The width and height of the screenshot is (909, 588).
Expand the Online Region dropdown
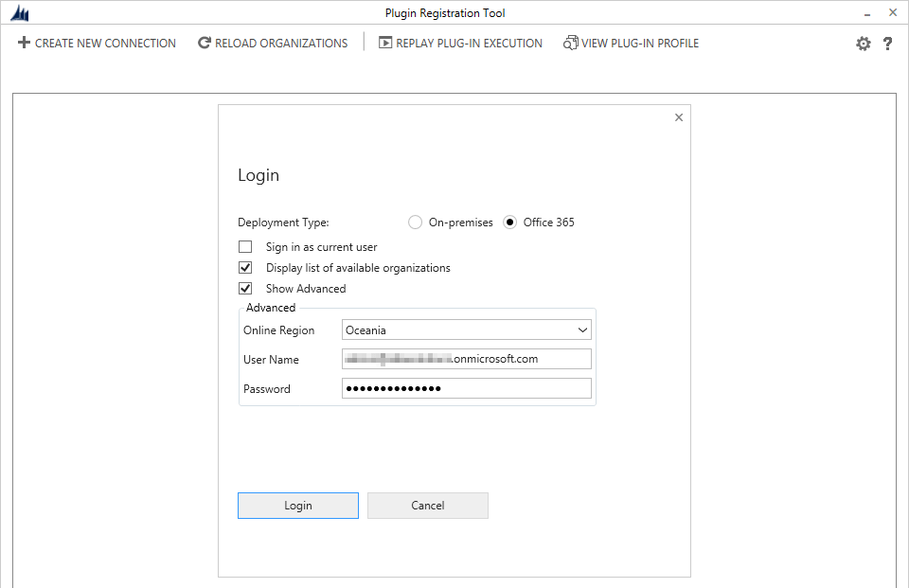pos(581,330)
